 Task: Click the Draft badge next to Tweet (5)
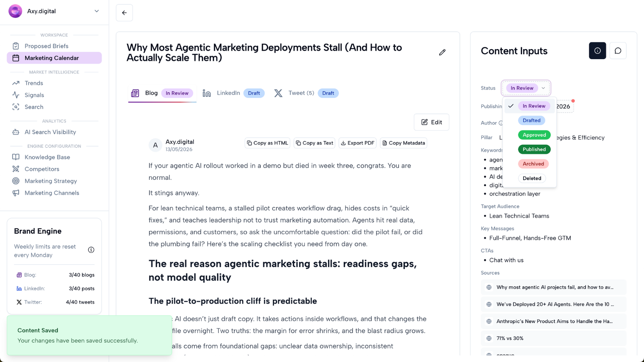coord(328,93)
